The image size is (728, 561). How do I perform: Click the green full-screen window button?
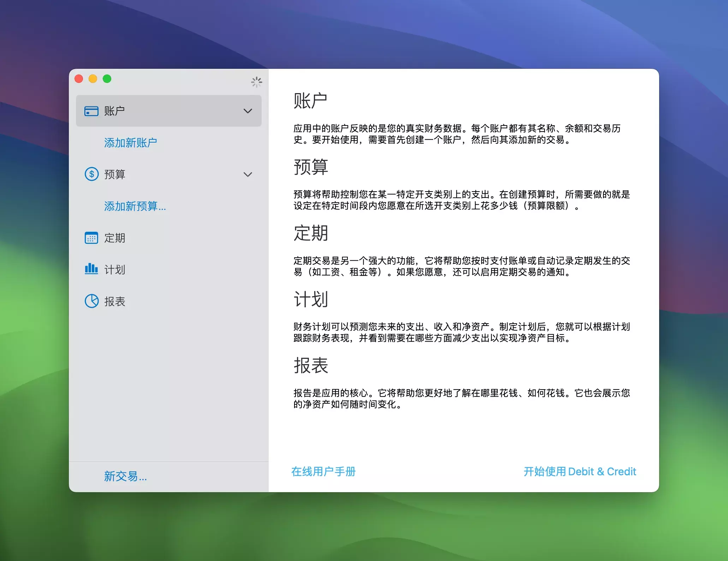(x=107, y=79)
